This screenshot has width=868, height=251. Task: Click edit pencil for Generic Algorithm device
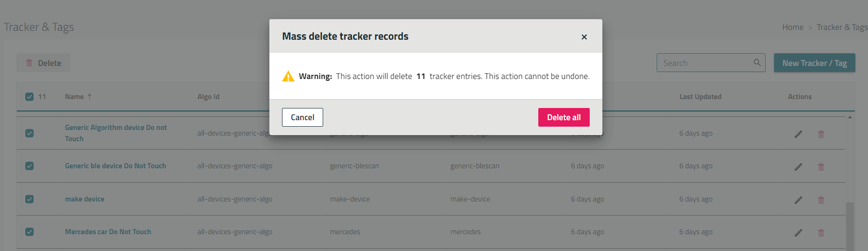tap(798, 134)
